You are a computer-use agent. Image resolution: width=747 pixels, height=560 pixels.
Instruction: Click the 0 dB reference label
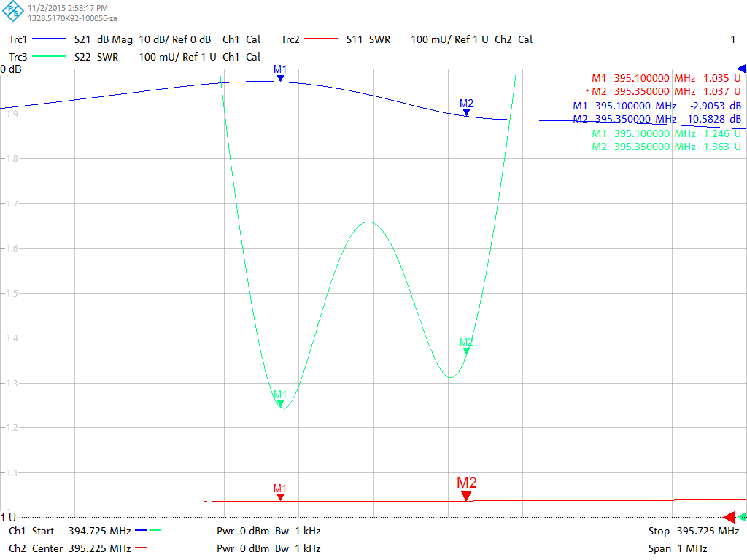click(x=11, y=69)
